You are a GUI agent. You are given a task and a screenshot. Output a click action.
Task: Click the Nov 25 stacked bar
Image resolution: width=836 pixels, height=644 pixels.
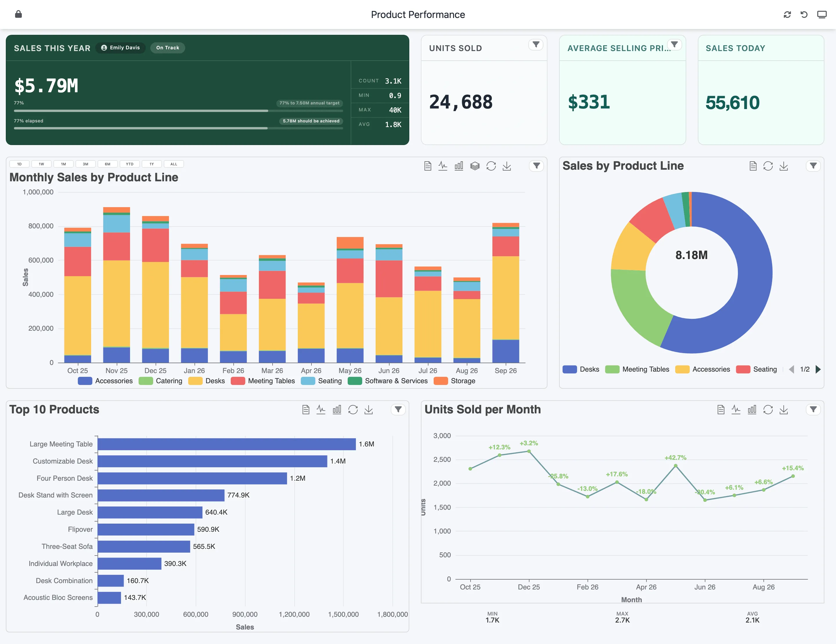coord(116,285)
